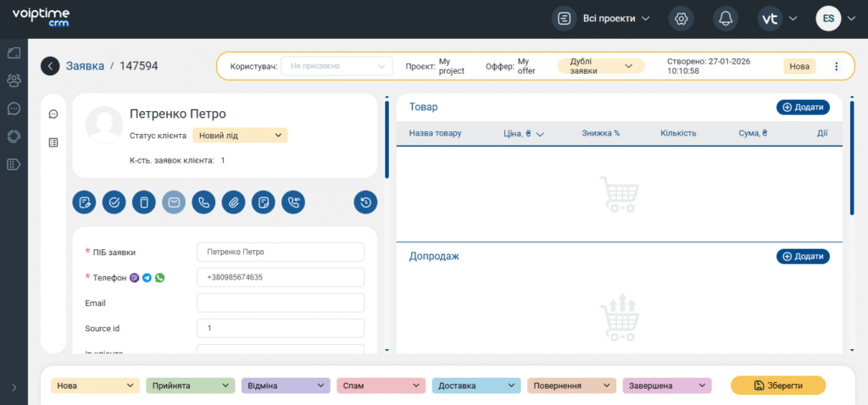Click the Знижка % column header
The height and width of the screenshot is (405, 868).
(x=601, y=133)
